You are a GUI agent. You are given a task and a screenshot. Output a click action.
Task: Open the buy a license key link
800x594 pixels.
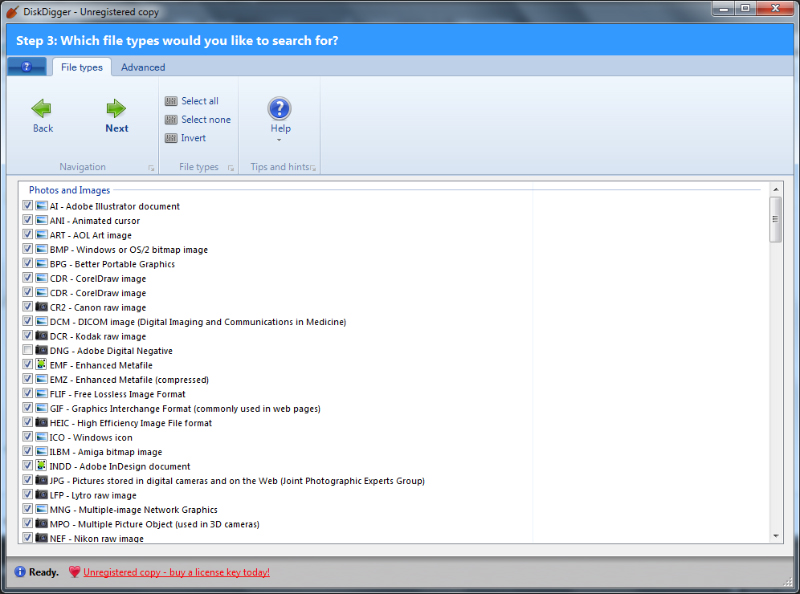click(177, 572)
